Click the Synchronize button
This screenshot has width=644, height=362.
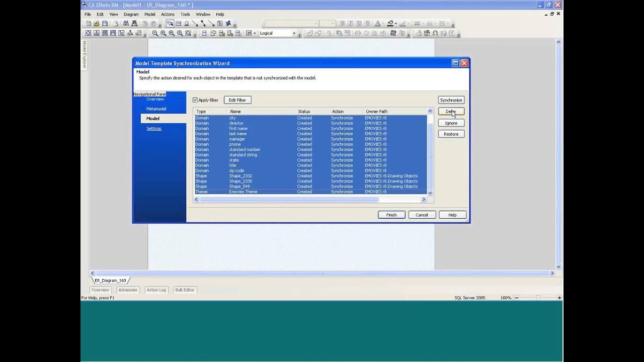(451, 100)
